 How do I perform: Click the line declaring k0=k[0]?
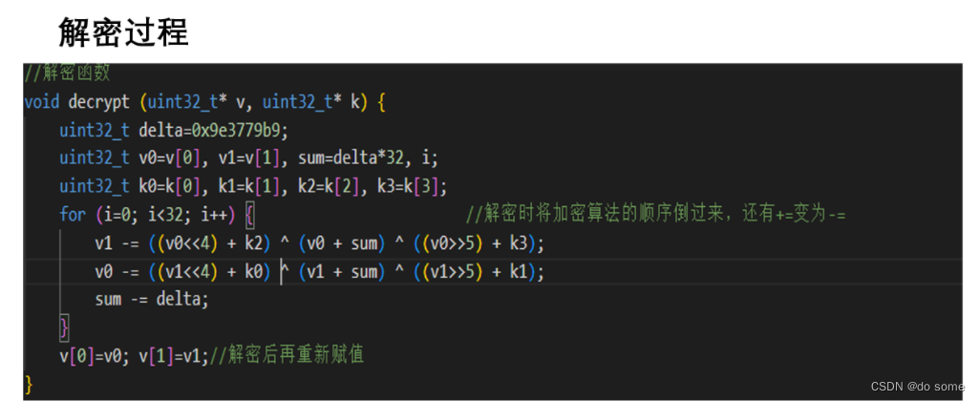(x=253, y=186)
